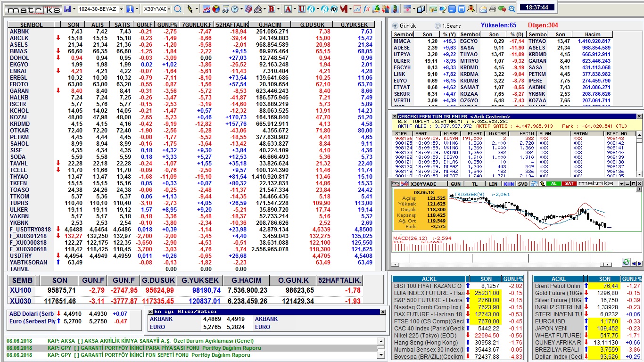Click blue right arrow next to refresh icon
This screenshot has height=362, width=644.
(x=640, y=264)
